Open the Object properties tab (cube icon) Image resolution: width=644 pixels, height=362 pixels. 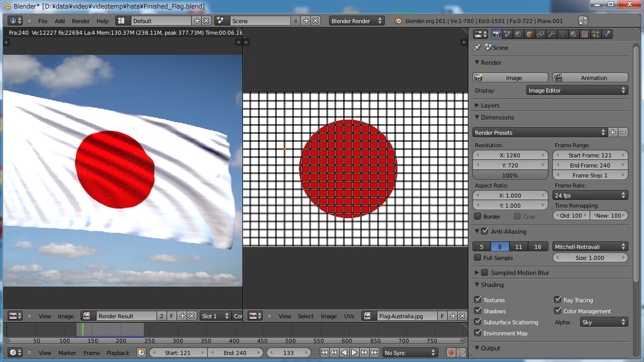(x=529, y=34)
